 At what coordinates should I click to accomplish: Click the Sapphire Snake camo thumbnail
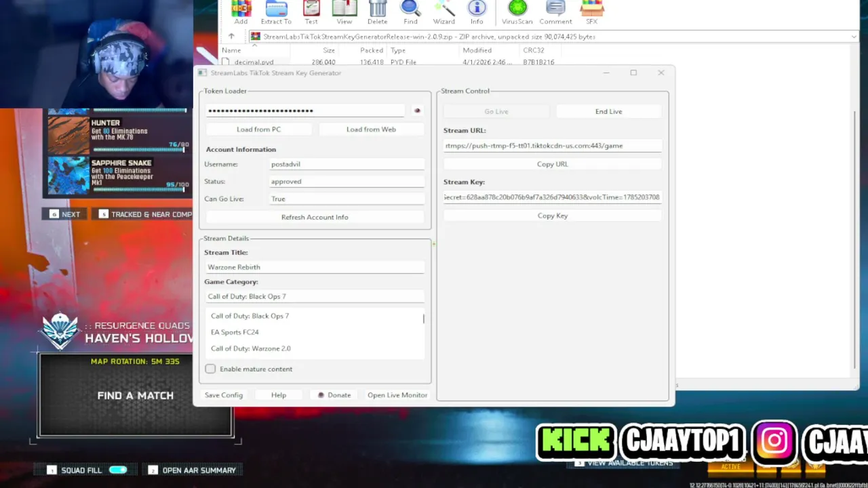pos(68,175)
